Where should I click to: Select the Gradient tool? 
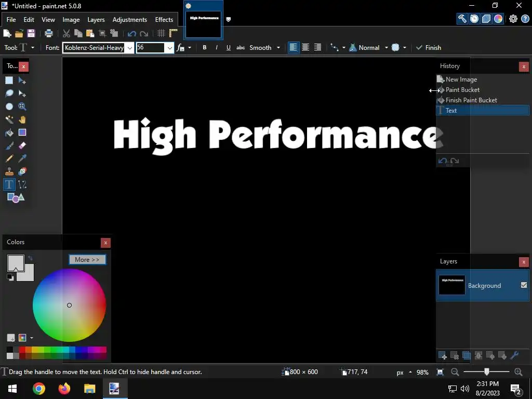(x=22, y=132)
